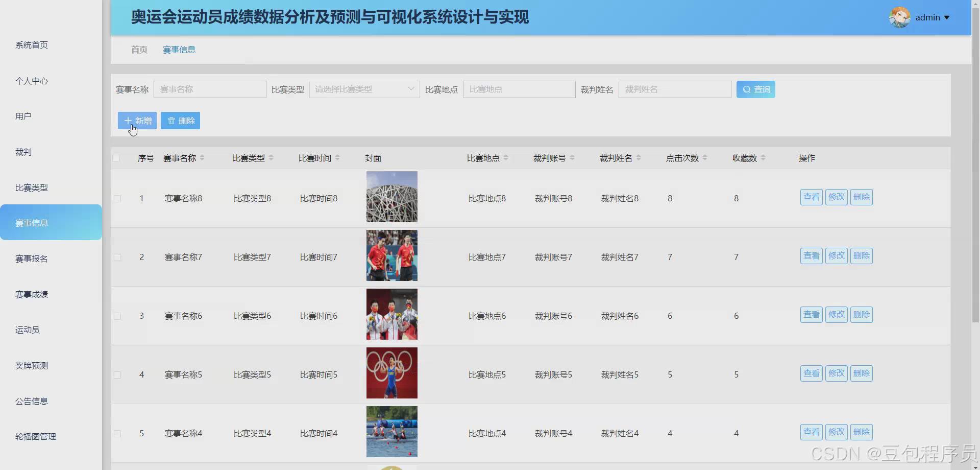The height and width of the screenshot is (470, 980).
Task: Click the magnifier icon in the 查询 button
Action: tap(746, 89)
